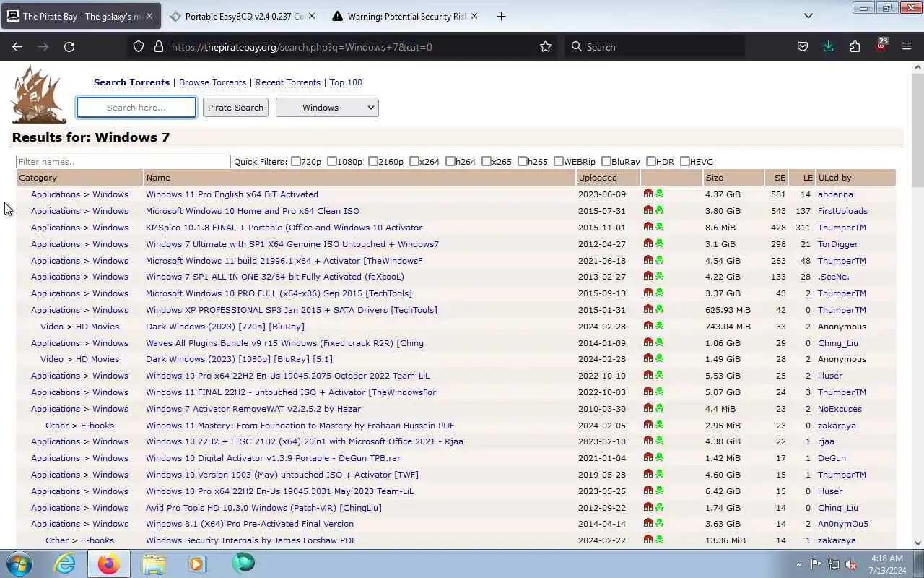Open the abdenna uploader link
The height and width of the screenshot is (578, 924).
835,194
